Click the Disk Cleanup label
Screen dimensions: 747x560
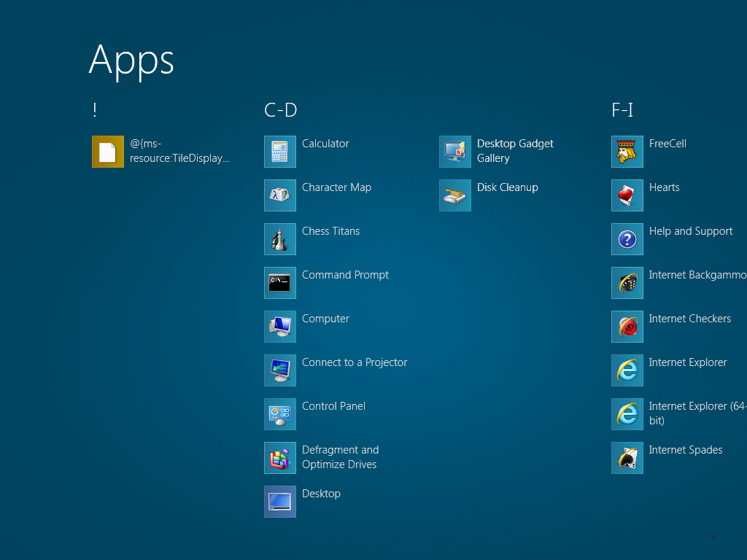click(x=508, y=187)
